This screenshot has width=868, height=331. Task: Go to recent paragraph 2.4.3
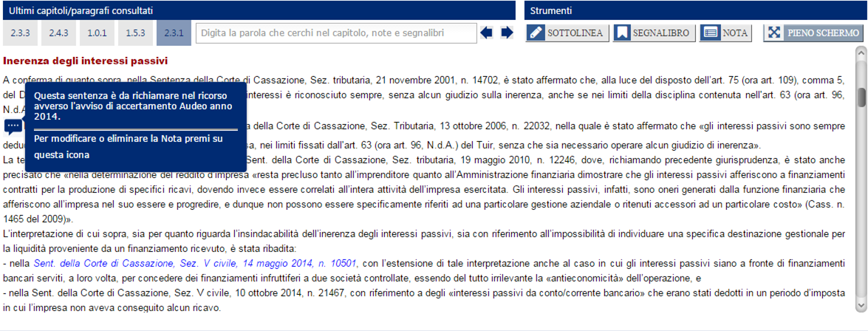pyautogui.click(x=59, y=33)
